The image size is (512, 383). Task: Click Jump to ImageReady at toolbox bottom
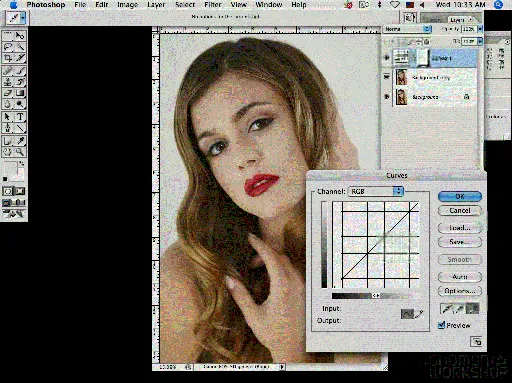pyautogui.click(x=14, y=214)
